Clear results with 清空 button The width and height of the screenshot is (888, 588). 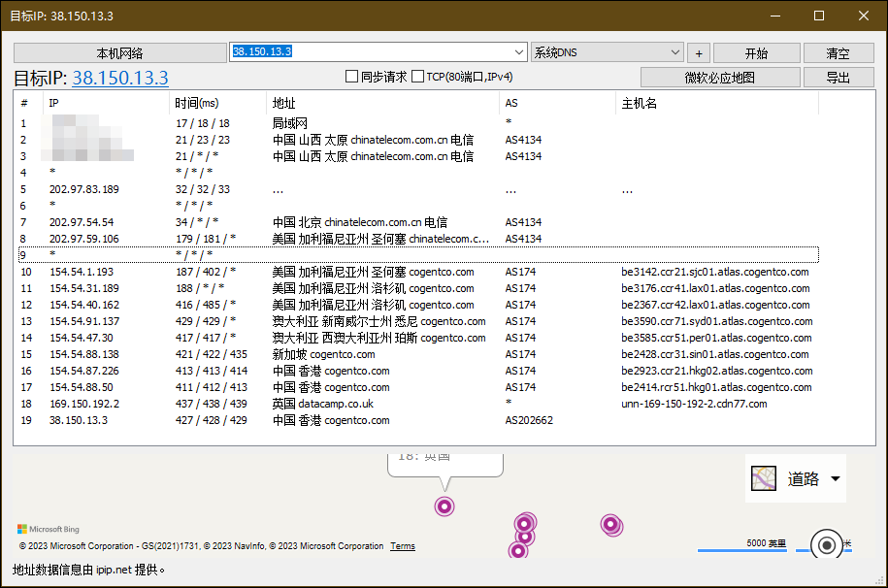839,53
